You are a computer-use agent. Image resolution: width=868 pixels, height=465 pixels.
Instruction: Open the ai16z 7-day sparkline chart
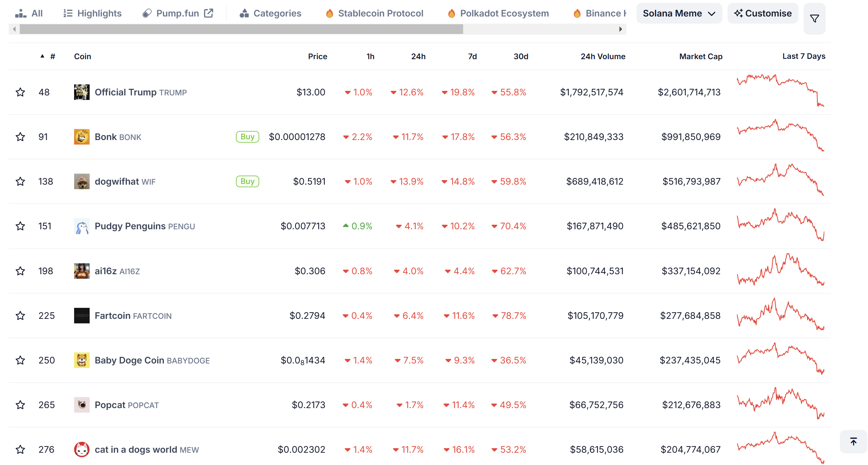click(780, 270)
